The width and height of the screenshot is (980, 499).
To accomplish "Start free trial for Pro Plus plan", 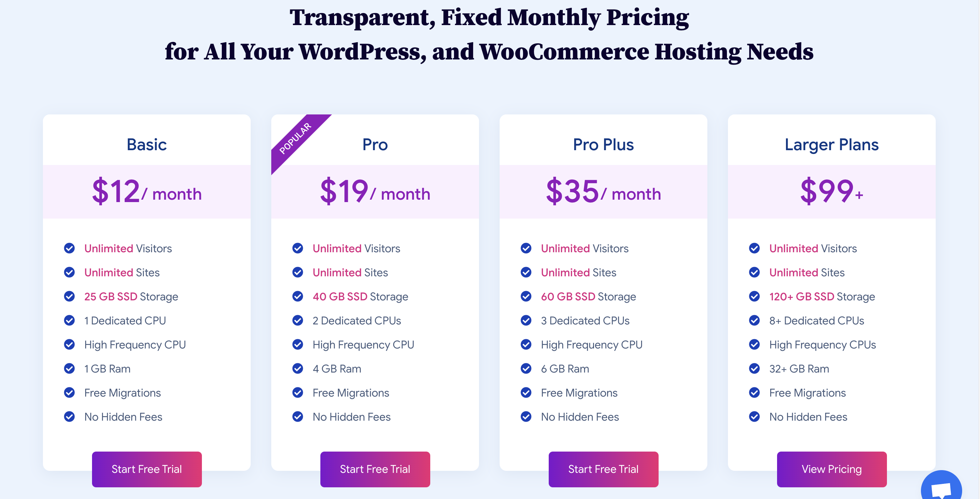I will (603, 469).
